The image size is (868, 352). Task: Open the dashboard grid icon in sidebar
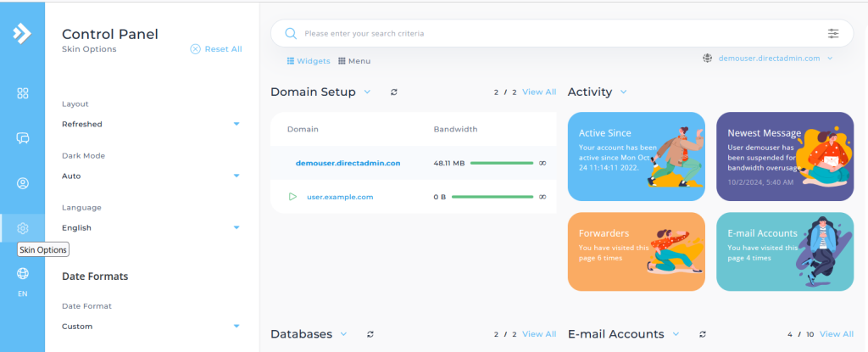tap(23, 93)
